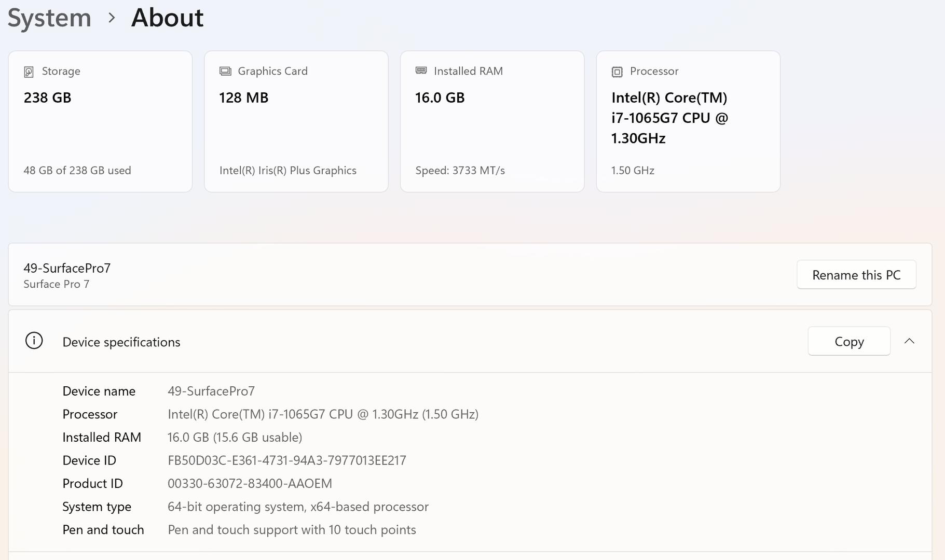The height and width of the screenshot is (560, 945).
Task: Copy the device specifications
Action: tap(848, 341)
